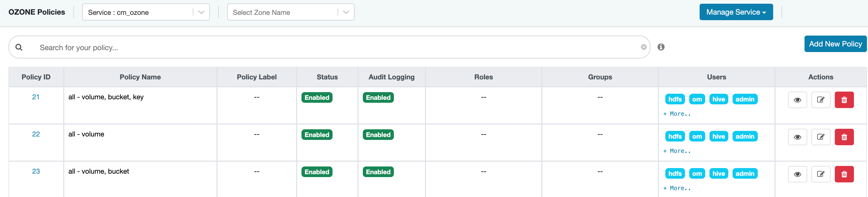Click the Add New Policy button
868x197 pixels.
coord(835,44)
